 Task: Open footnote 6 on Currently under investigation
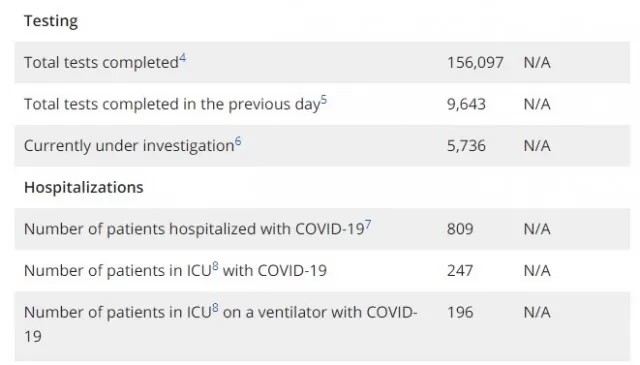pos(238,142)
